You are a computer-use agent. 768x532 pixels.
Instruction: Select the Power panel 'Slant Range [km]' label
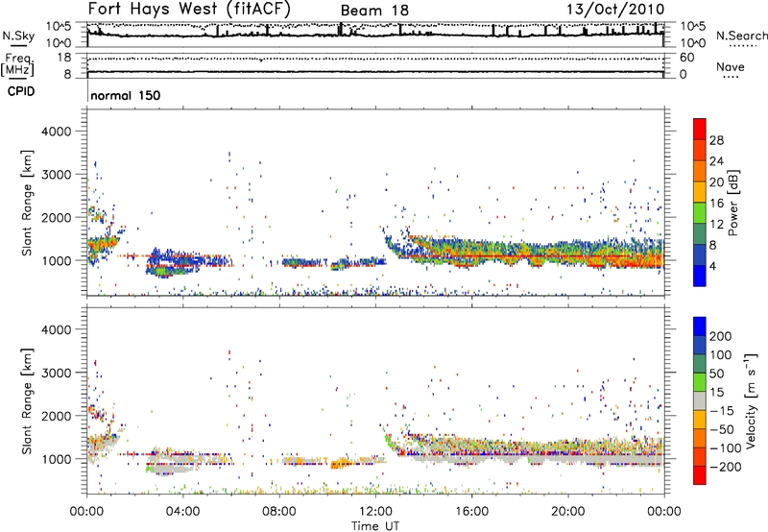pyautogui.click(x=27, y=203)
